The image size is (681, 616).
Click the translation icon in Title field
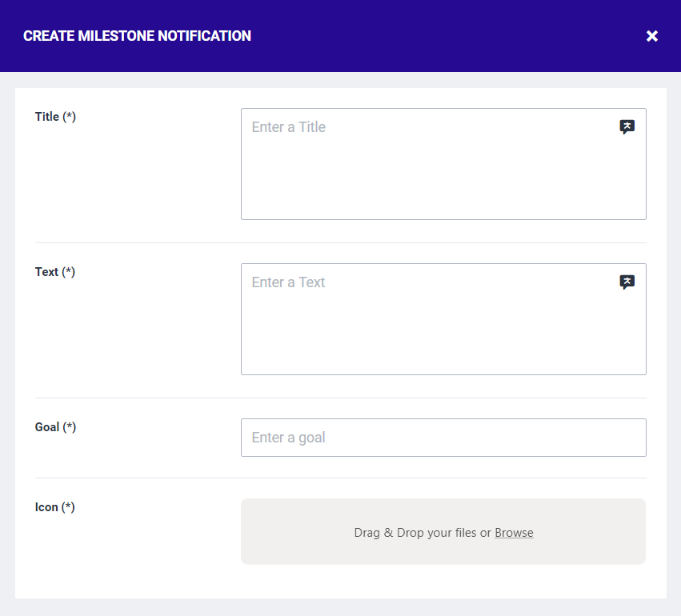click(627, 127)
